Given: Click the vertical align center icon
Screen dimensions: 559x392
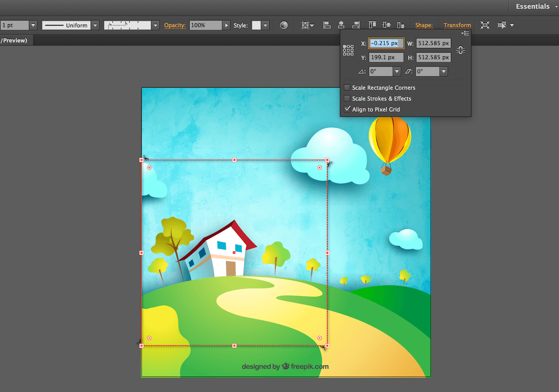Looking at the screenshot, I should click(x=386, y=25).
